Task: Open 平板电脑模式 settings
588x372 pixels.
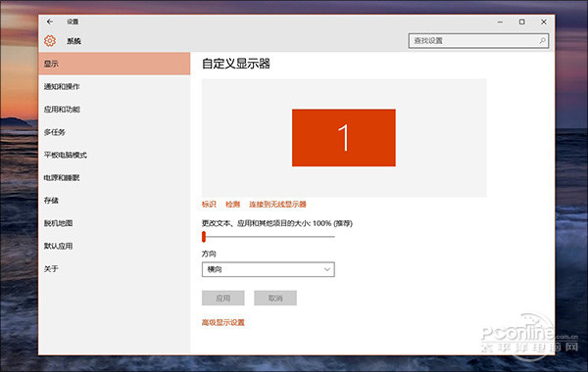Action: [x=115, y=155]
